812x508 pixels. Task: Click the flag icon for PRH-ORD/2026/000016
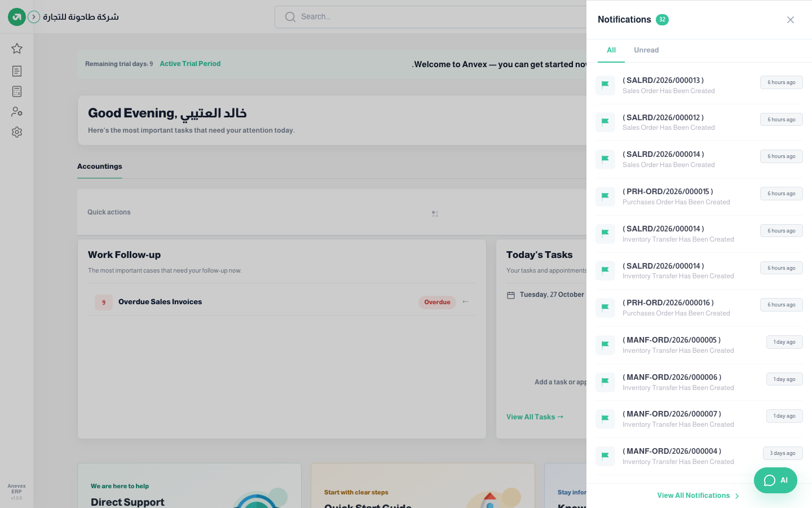coord(605,308)
